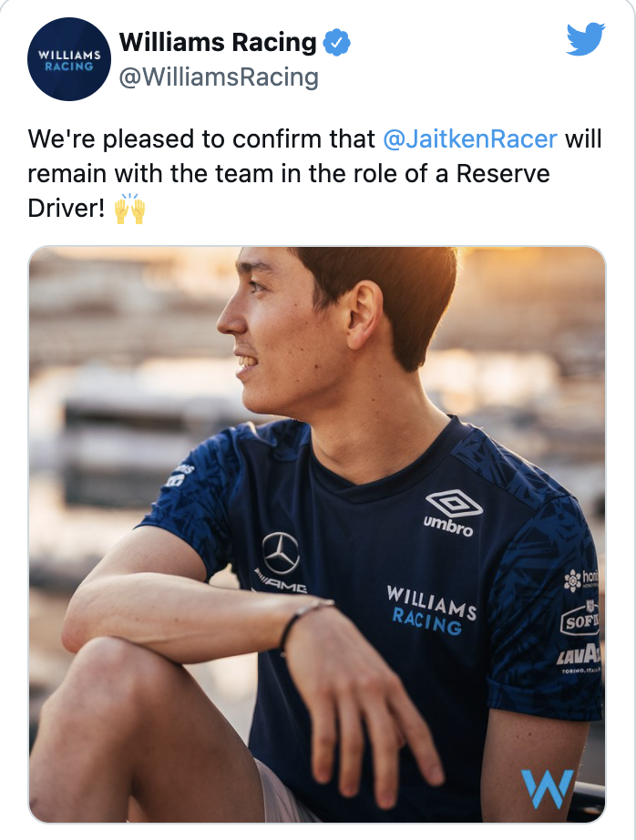The height and width of the screenshot is (840, 636).
Task: Click the tweet text about Reserve Driver
Action: [x=314, y=174]
